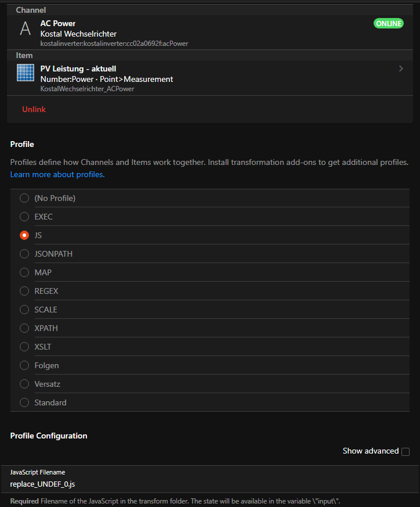This screenshot has width=420, height=507.
Task: Click the PV Leistung solar panel icon
Action: tap(26, 73)
